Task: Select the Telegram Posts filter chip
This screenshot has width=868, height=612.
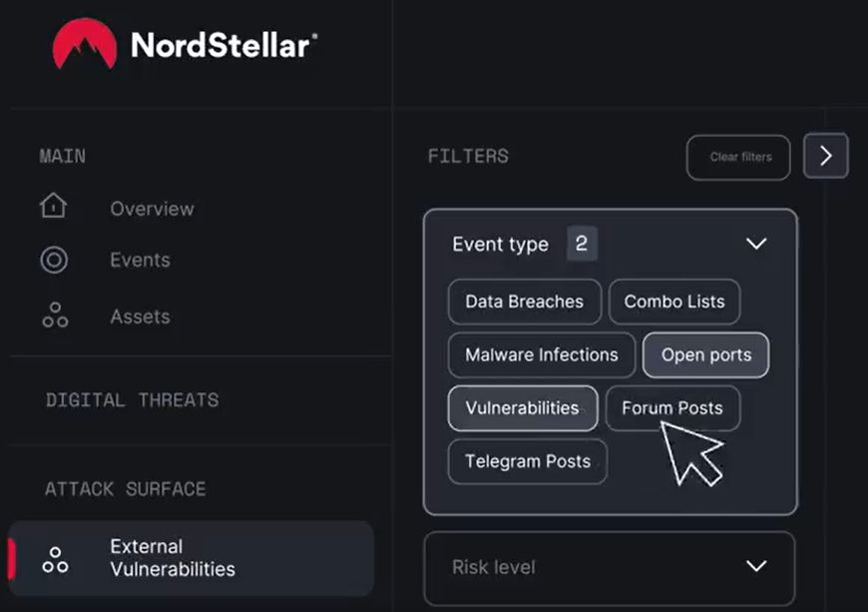Action: pyautogui.click(x=528, y=461)
